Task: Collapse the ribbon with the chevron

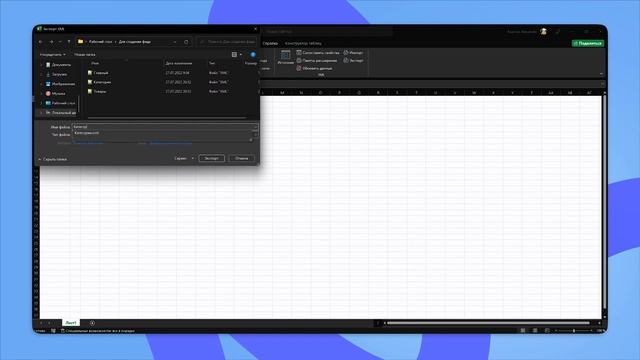Action: [601, 74]
